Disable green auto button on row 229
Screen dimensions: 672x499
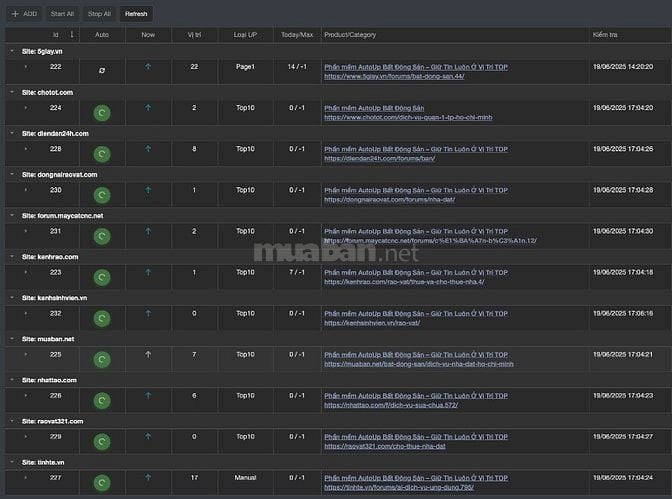[101, 442]
